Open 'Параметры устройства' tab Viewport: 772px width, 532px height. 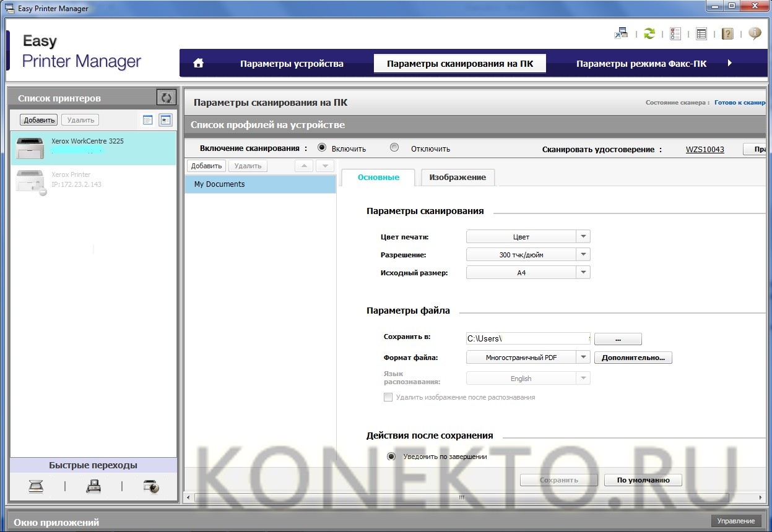[292, 64]
